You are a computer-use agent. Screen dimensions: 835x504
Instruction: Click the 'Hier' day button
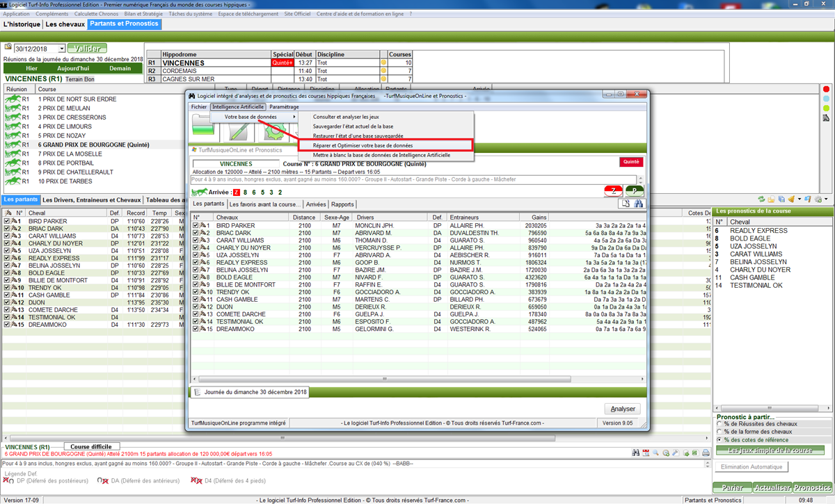[31, 69]
